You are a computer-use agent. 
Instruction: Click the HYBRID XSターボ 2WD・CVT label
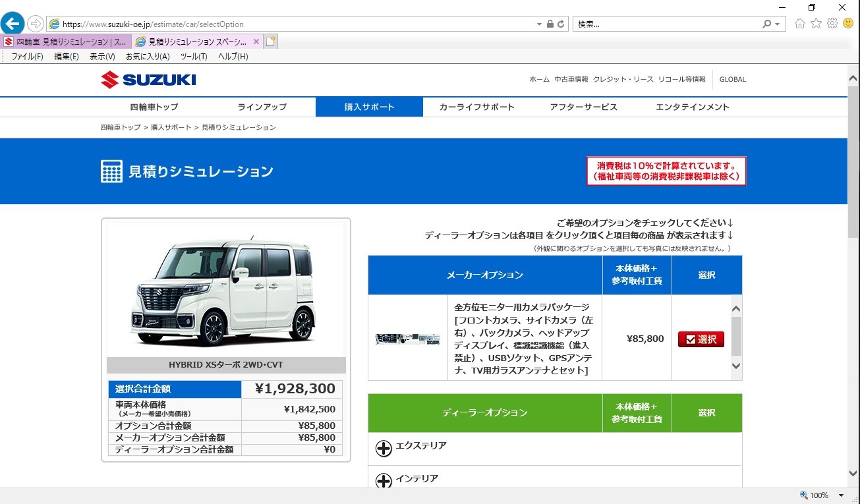[226, 365]
